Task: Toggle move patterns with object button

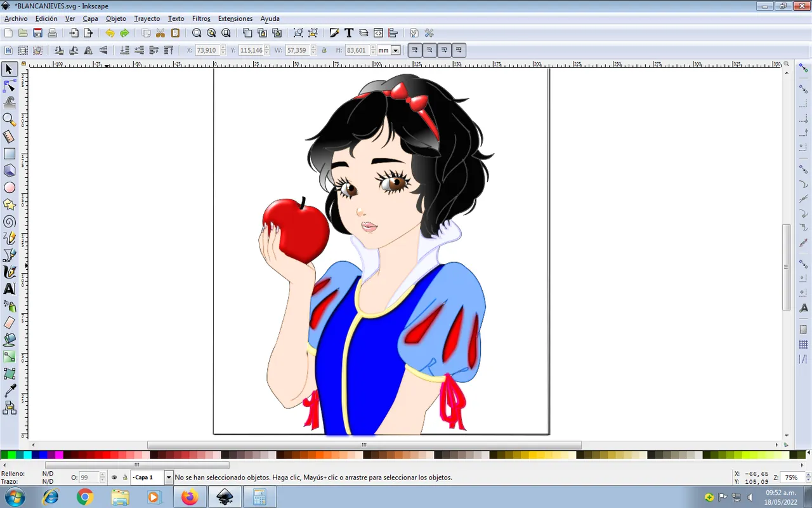Action: 459,50
